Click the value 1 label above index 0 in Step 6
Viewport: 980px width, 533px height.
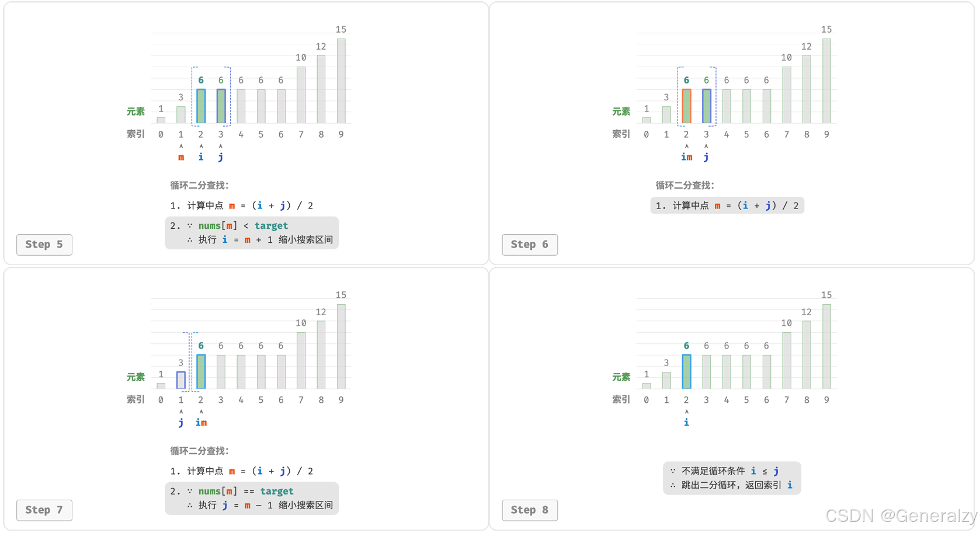point(647,109)
